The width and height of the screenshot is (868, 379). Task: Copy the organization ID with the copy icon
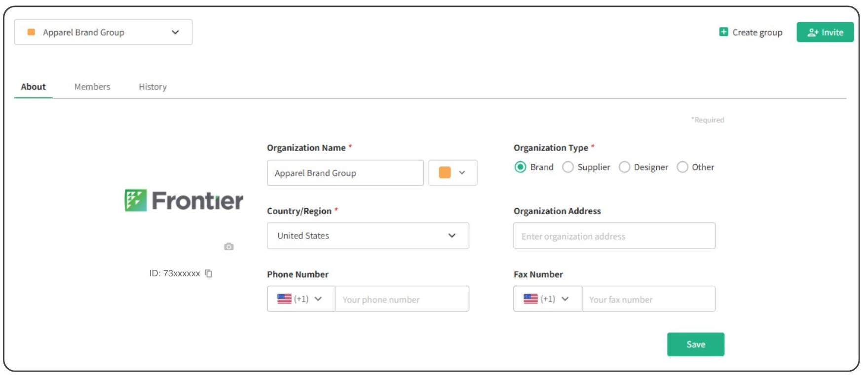209,273
